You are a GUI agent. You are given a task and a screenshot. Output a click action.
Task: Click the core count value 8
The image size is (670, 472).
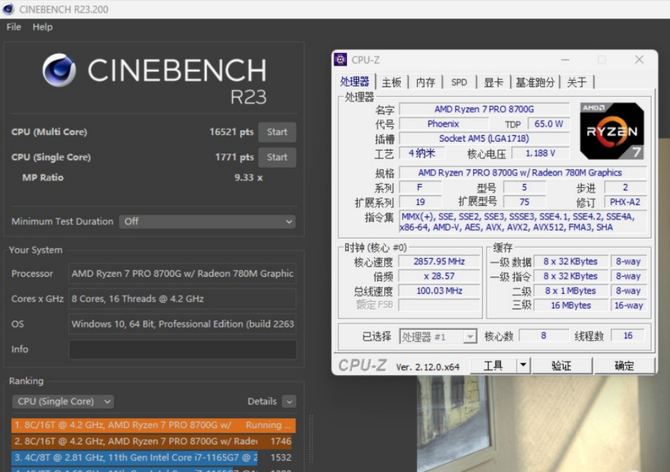tap(544, 335)
